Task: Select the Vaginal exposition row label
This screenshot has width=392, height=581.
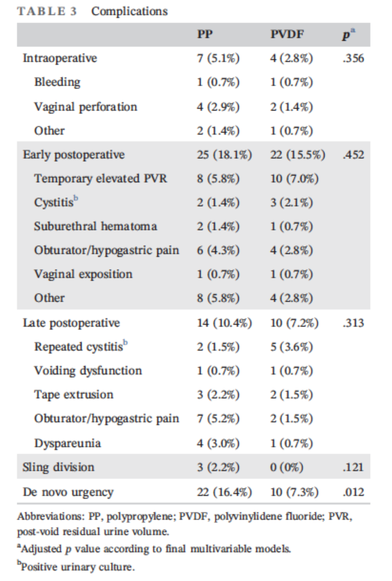Action: click(83, 274)
